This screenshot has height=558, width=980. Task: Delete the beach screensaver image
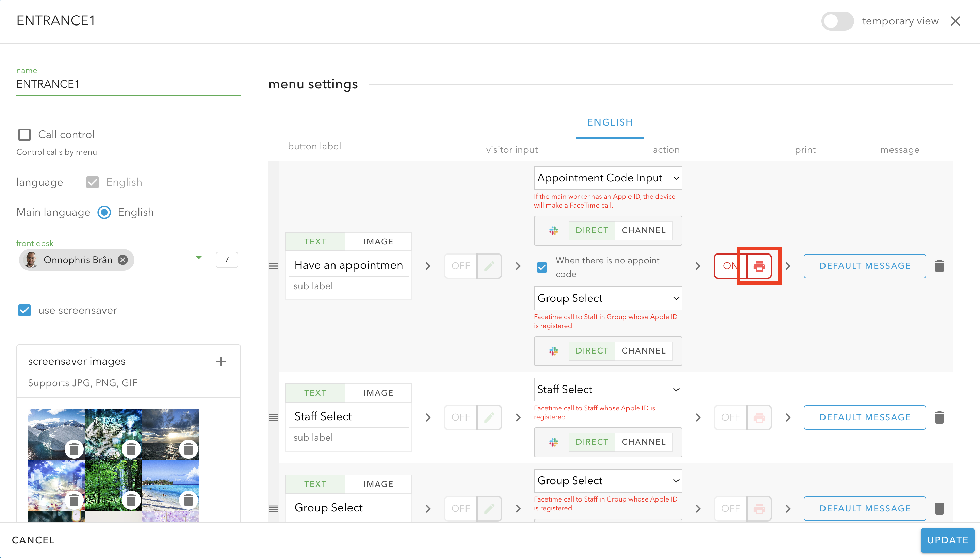tap(188, 500)
